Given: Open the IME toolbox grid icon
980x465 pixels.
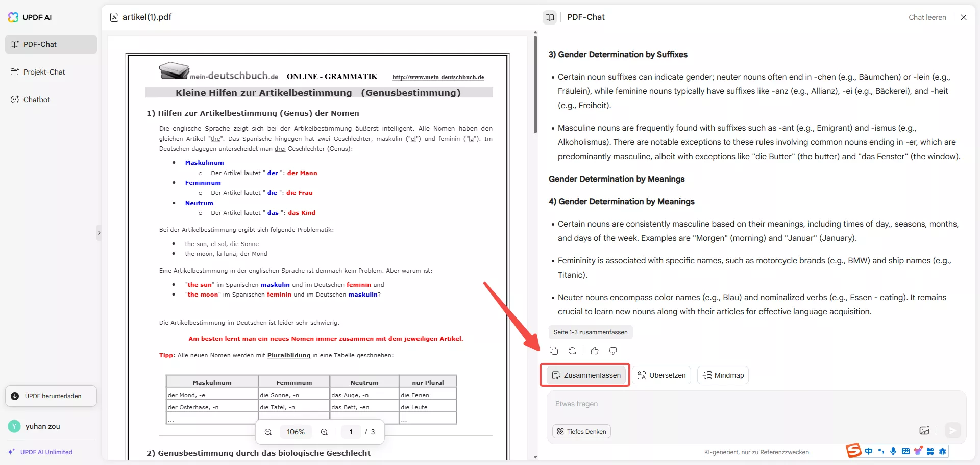Looking at the screenshot, I should click(x=930, y=451).
